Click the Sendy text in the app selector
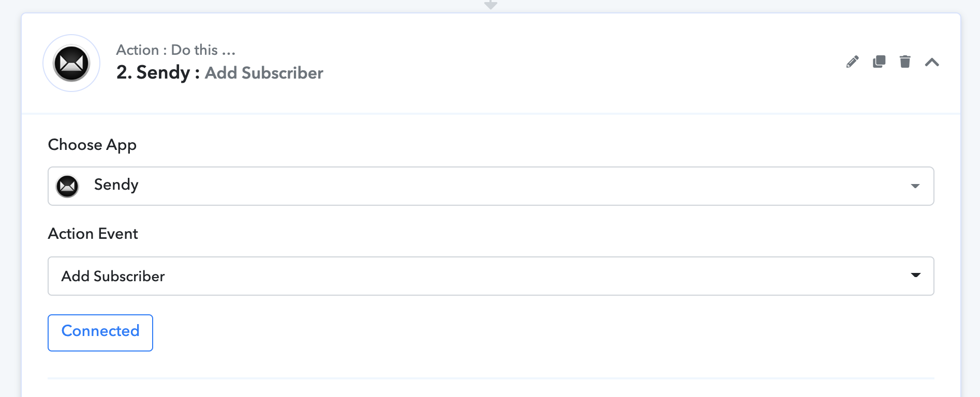The image size is (980, 397). click(x=116, y=185)
